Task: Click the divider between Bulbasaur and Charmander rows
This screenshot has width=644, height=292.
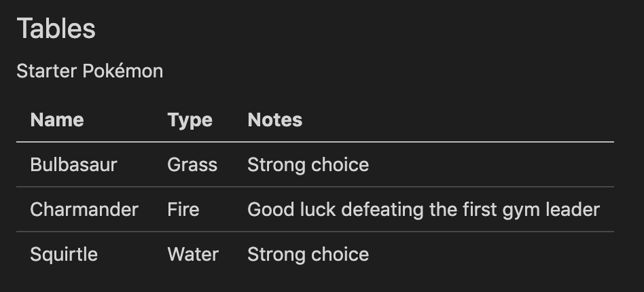Action: tap(315, 187)
